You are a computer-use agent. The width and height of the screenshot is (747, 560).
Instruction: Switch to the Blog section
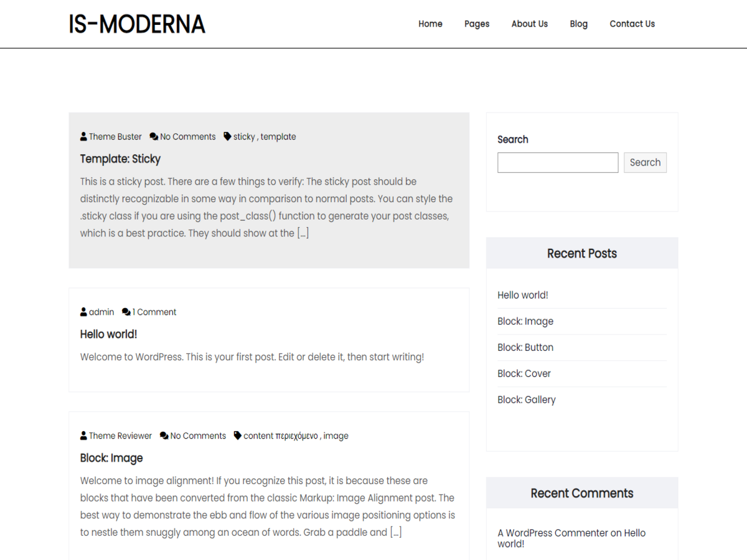(578, 24)
